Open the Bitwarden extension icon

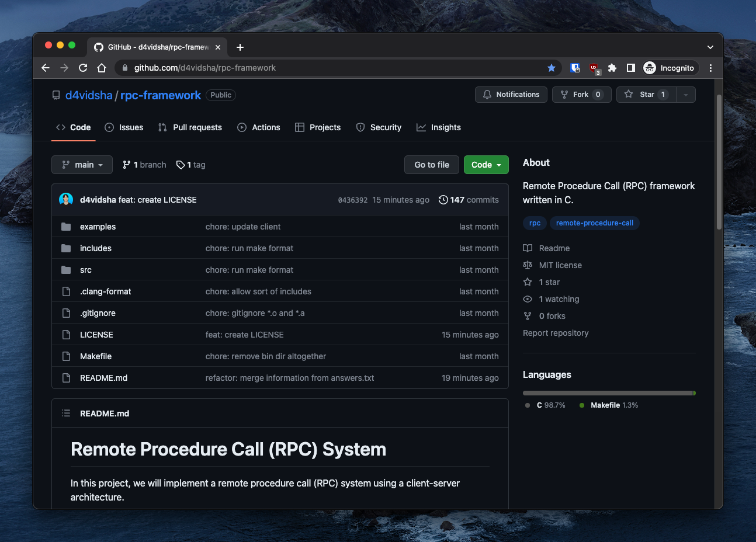tap(575, 68)
